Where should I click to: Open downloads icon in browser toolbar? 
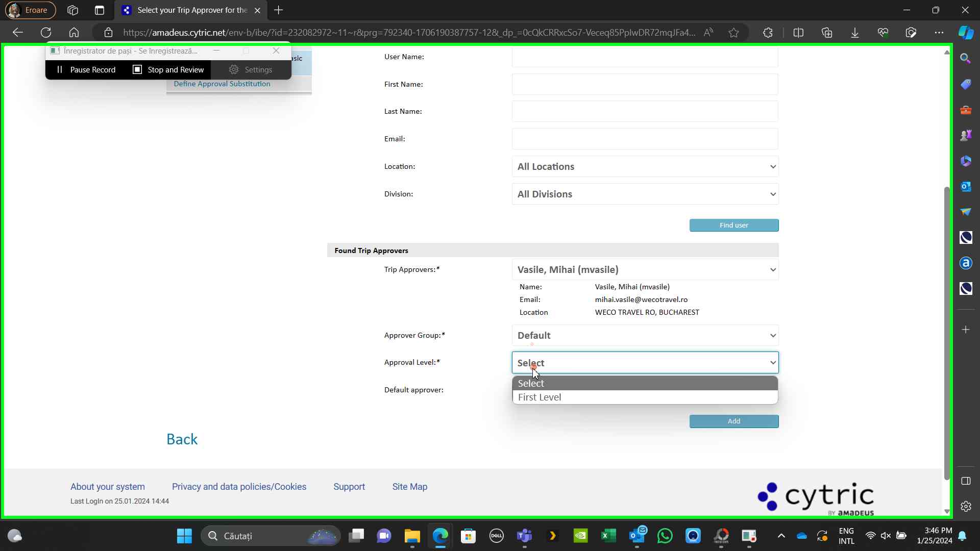[854, 33]
